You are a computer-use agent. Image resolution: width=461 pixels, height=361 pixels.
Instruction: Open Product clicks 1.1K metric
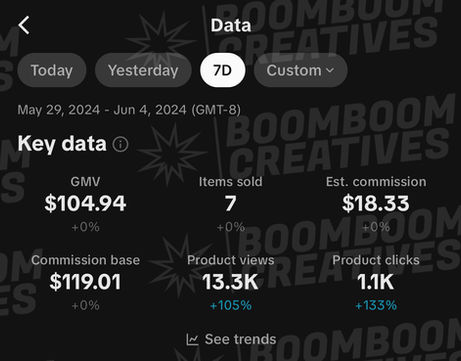[376, 282]
